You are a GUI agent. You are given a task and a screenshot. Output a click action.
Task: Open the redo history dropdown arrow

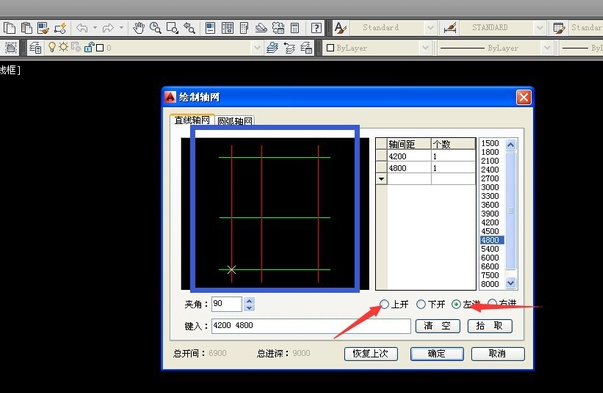click(121, 28)
